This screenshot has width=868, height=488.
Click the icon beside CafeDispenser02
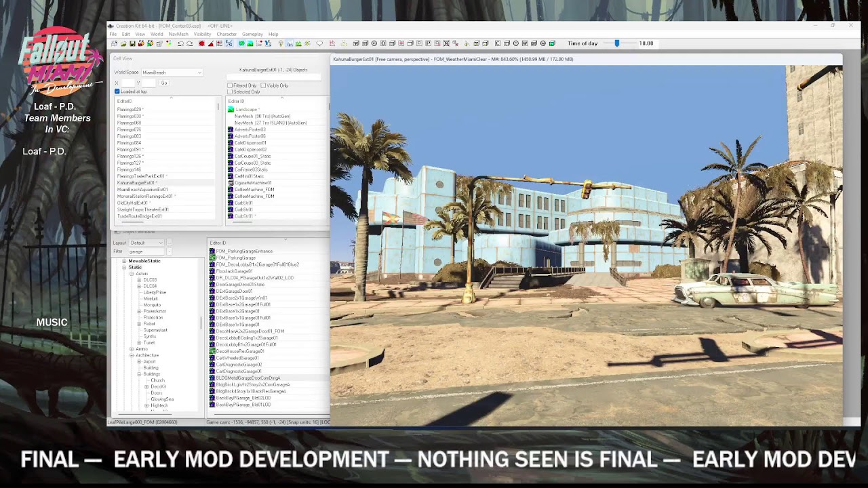tap(231, 150)
